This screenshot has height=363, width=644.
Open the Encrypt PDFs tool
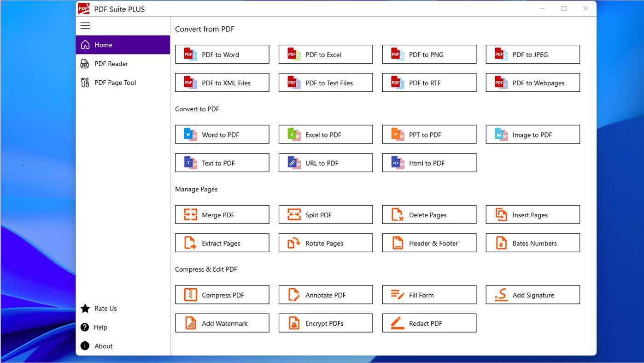click(325, 323)
